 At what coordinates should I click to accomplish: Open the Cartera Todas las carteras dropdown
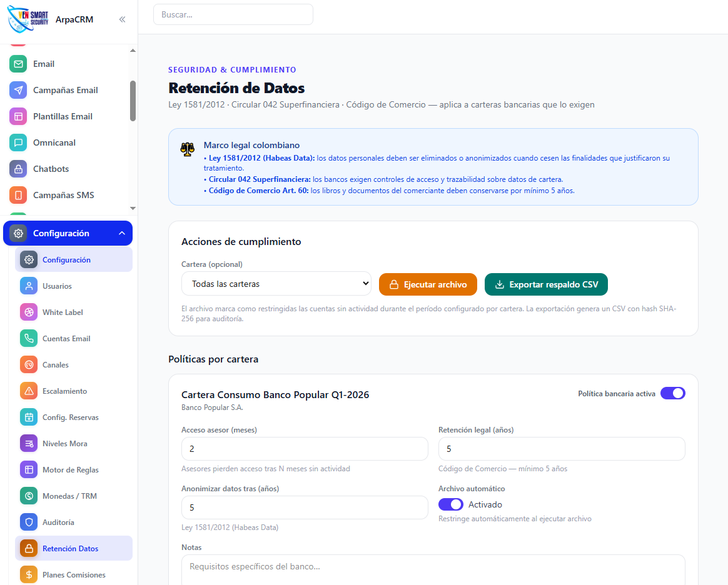276,284
